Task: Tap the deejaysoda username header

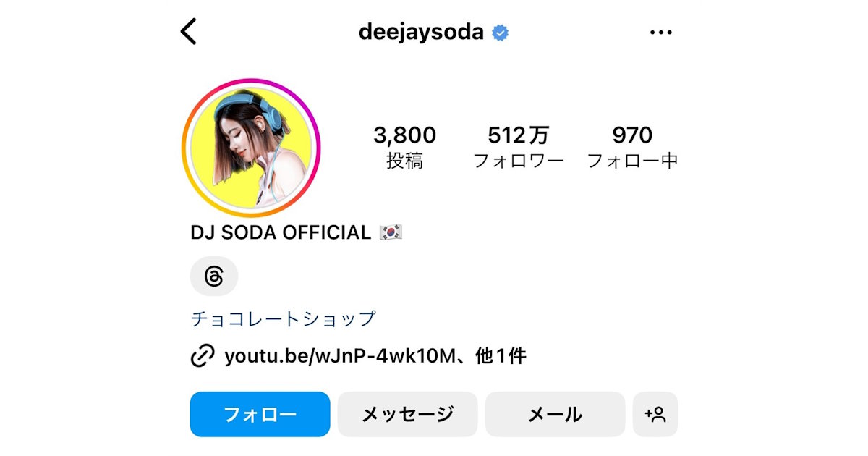Action: (421, 33)
